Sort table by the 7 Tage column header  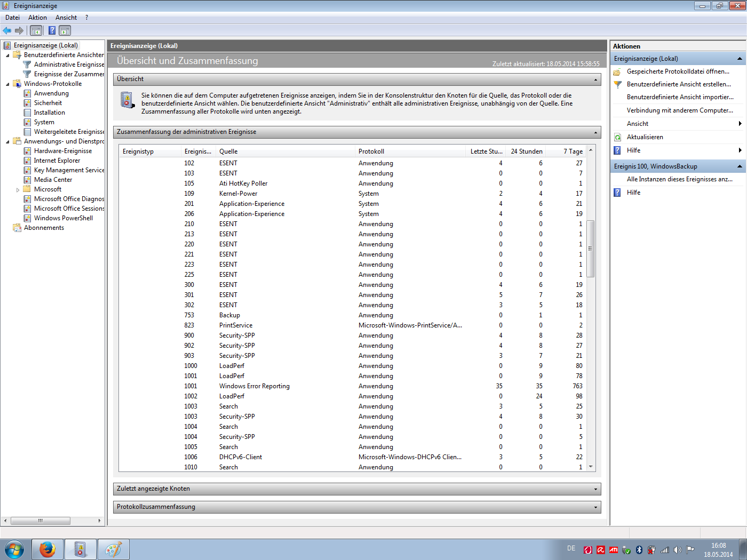[567, 151]
